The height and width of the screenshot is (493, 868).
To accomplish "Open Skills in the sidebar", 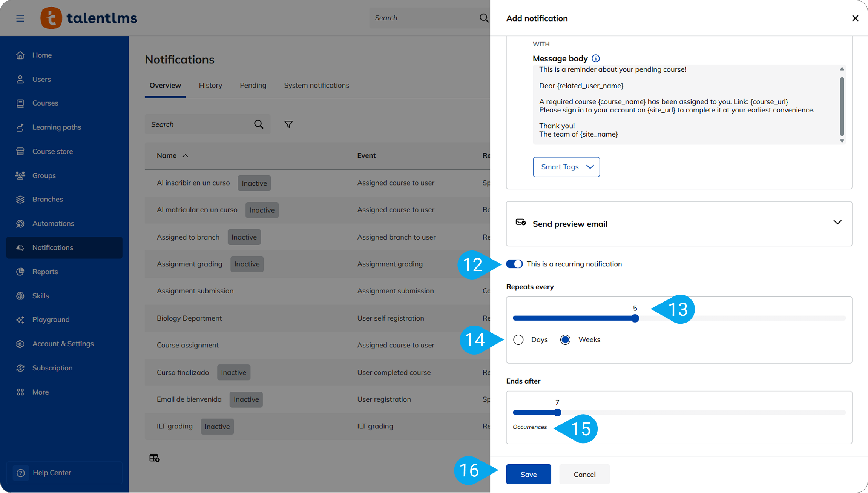I will click(x=64, y=296).
